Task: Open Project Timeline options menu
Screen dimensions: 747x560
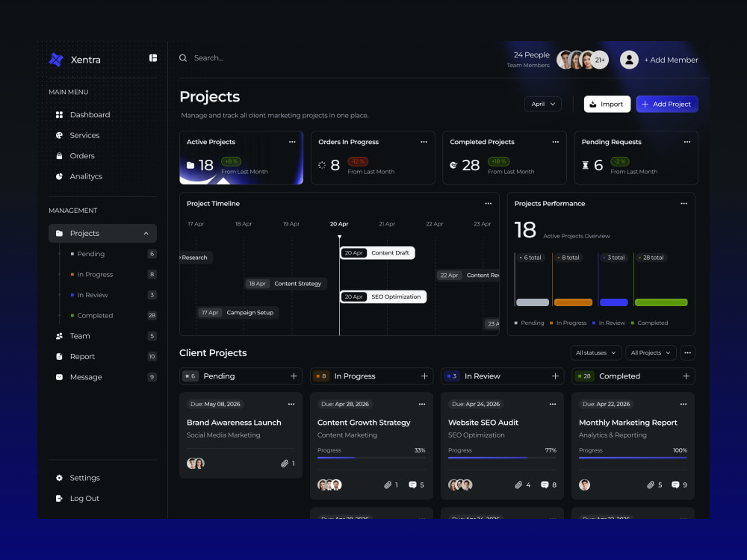Action: pos(489,203)
